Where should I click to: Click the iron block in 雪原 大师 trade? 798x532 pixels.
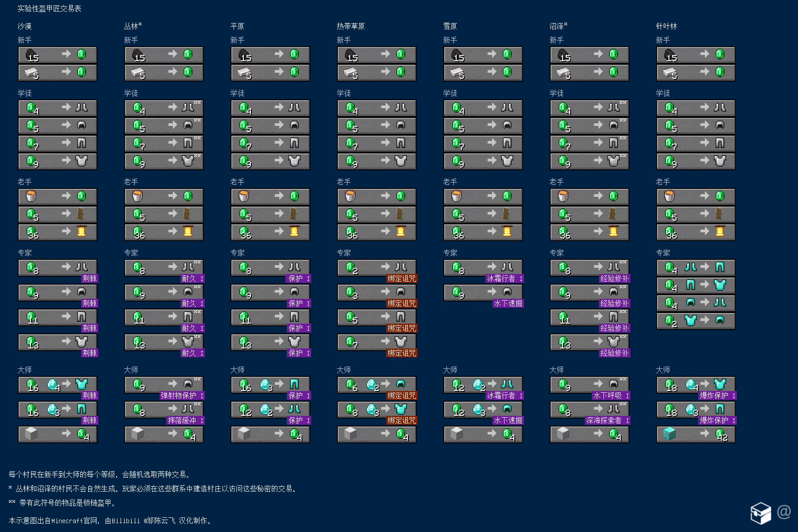(x=457, y=434)
